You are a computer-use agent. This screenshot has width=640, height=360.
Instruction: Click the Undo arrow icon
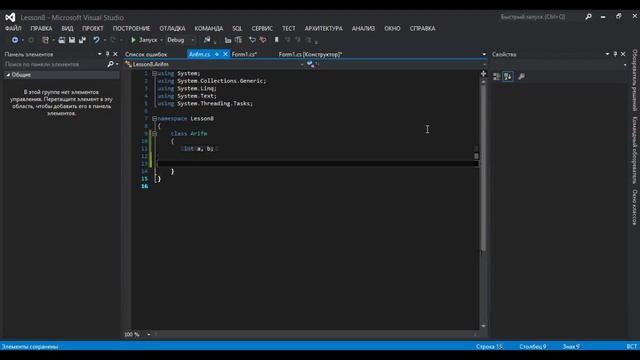96,40
